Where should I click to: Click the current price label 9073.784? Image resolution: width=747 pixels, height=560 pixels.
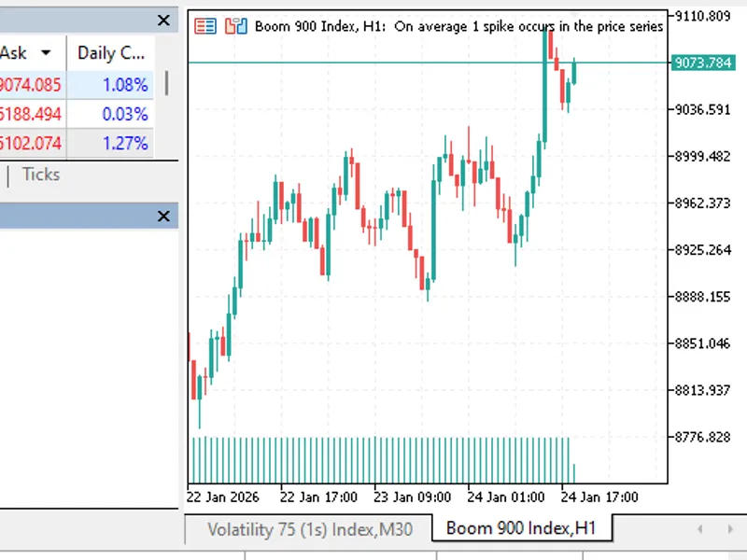coord(703,63)
